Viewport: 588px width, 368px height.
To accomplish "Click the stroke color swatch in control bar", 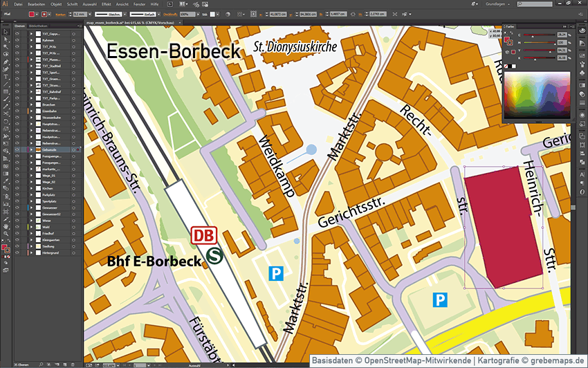I will tap(45, 14).
